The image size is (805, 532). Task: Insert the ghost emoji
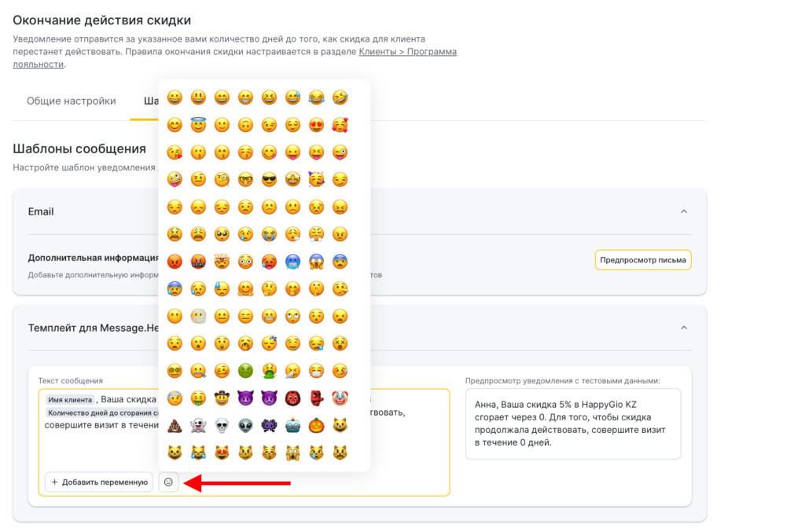(x=198, y=425)
